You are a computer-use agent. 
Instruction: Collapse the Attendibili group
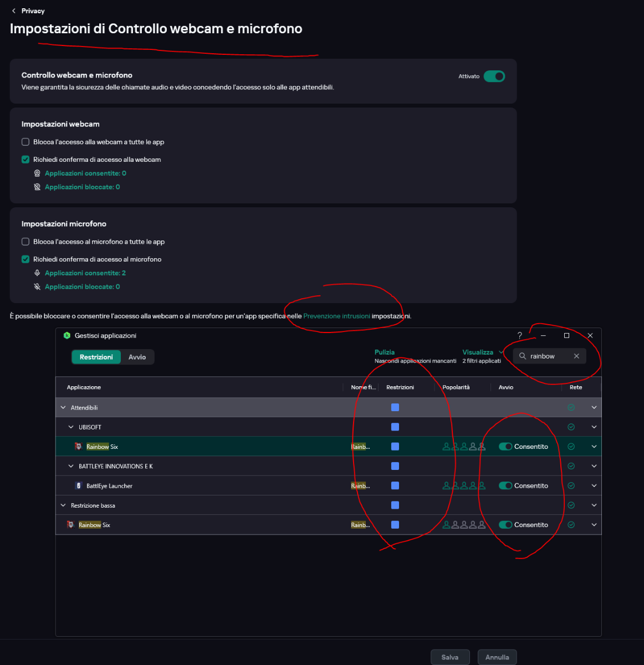pos(63,408)
